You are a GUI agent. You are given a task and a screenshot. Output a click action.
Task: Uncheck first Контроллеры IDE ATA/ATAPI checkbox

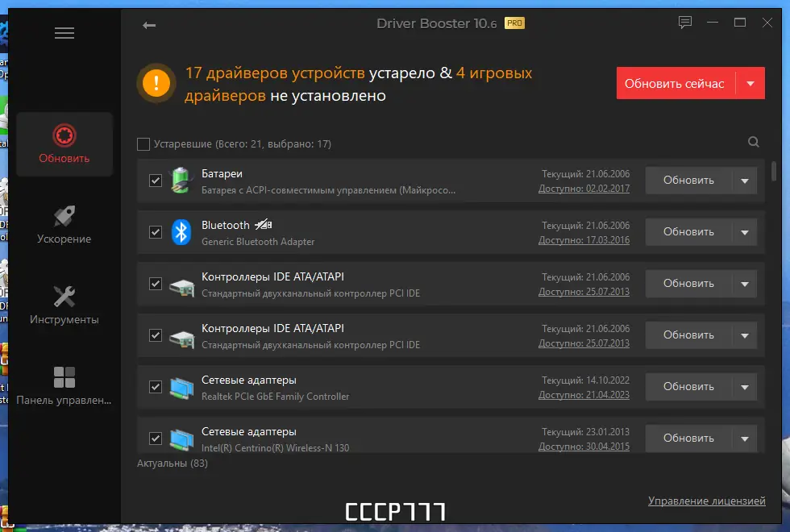pyautogui.click(x=156, y=284)
